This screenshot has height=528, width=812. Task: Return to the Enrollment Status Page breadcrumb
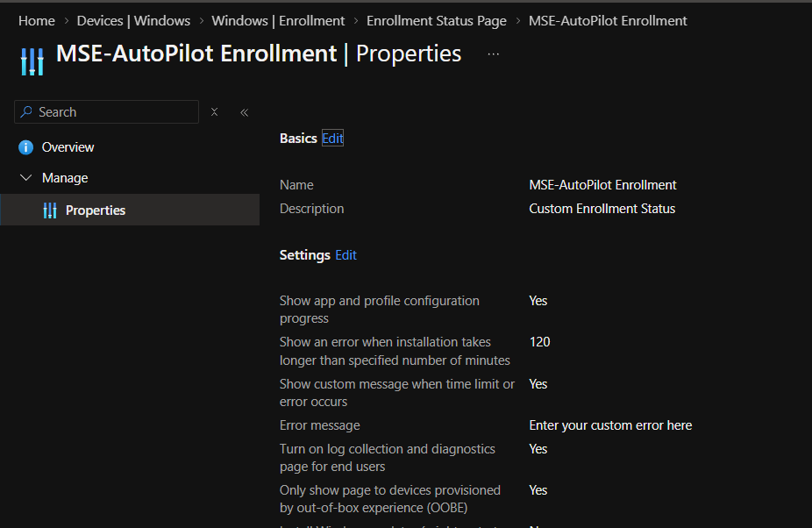[437, 20]
